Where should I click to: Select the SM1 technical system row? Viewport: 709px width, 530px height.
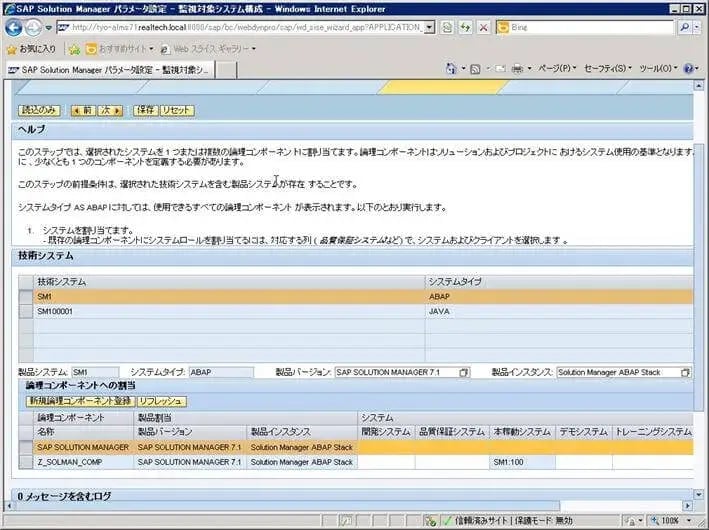(356, 297)
